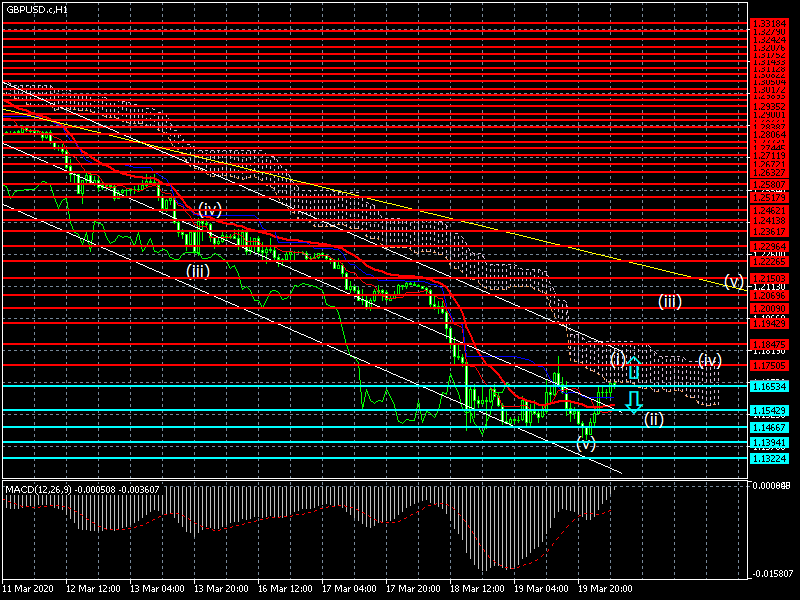Select the (v) wave label on yellow trendline
The image size is (800, 600).
[x=734, y=281]
